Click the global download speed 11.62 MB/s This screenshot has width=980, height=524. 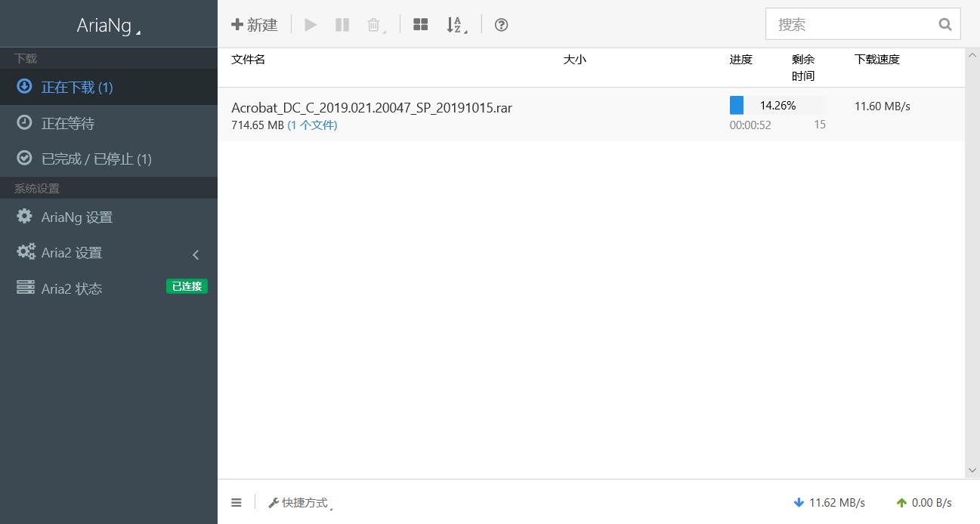pos(829,502)
